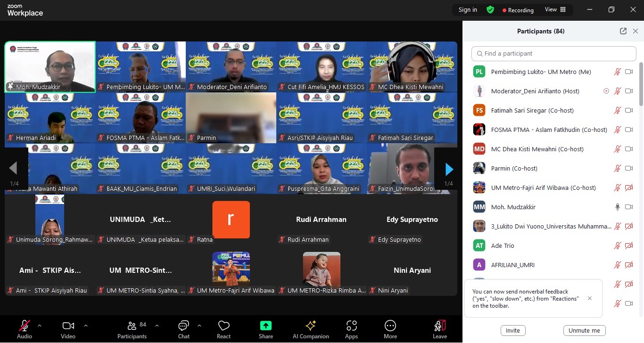Viewport: 644px width, 343px height.
Task: Click the green encryption shield icon
Action: coord(490,10)
